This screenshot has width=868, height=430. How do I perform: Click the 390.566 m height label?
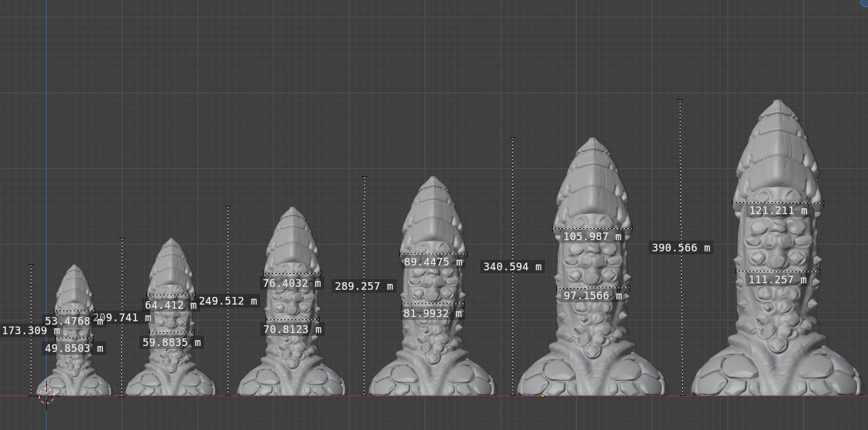[x=681, y=248]
